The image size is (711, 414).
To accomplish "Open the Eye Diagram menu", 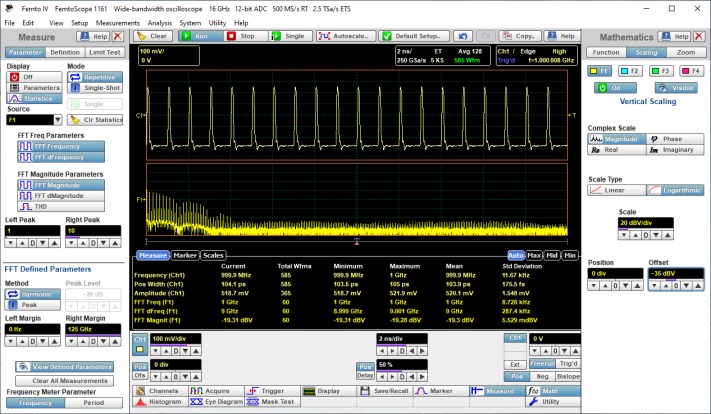I will point(215,401).
